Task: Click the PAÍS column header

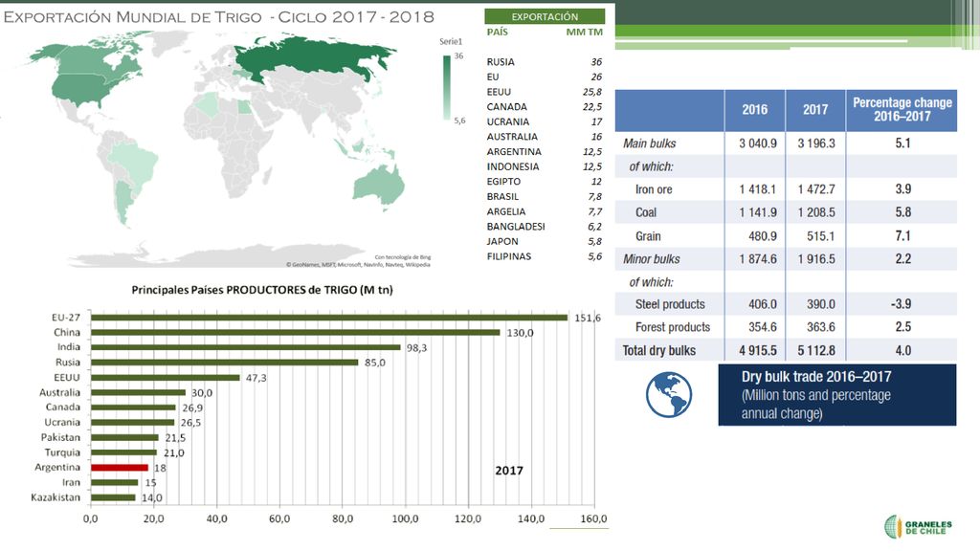Action: coord(498,32)
